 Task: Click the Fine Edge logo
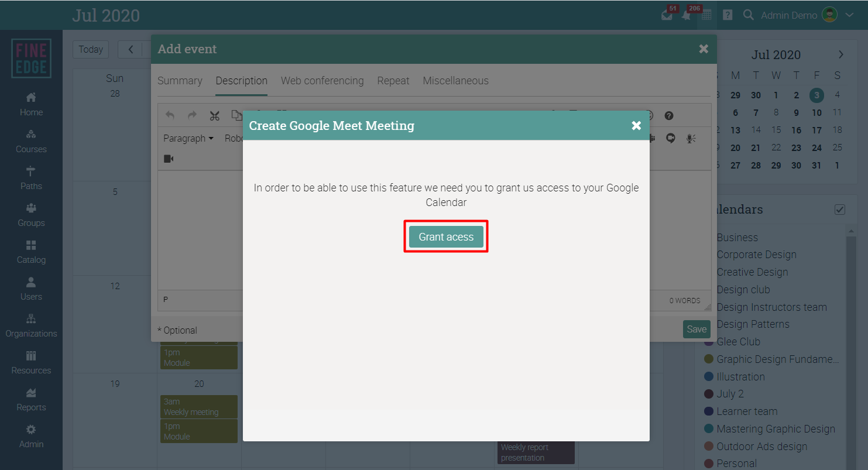[x=31, y=59]
